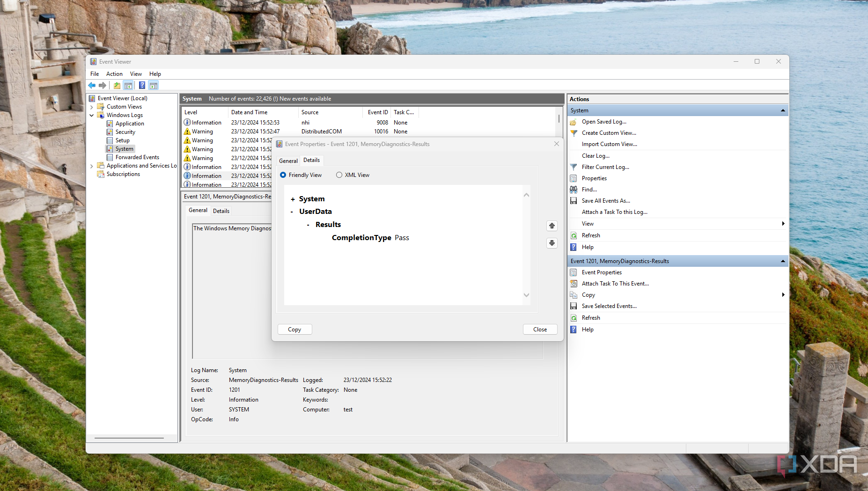Click previous event up-arrow in Event Properties
This screenshot has width=868, height=491.
point(552,226)
